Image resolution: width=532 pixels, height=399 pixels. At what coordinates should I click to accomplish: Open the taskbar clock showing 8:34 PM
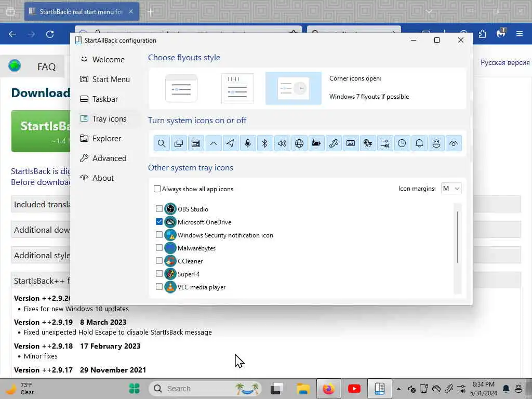pos(484,389)
